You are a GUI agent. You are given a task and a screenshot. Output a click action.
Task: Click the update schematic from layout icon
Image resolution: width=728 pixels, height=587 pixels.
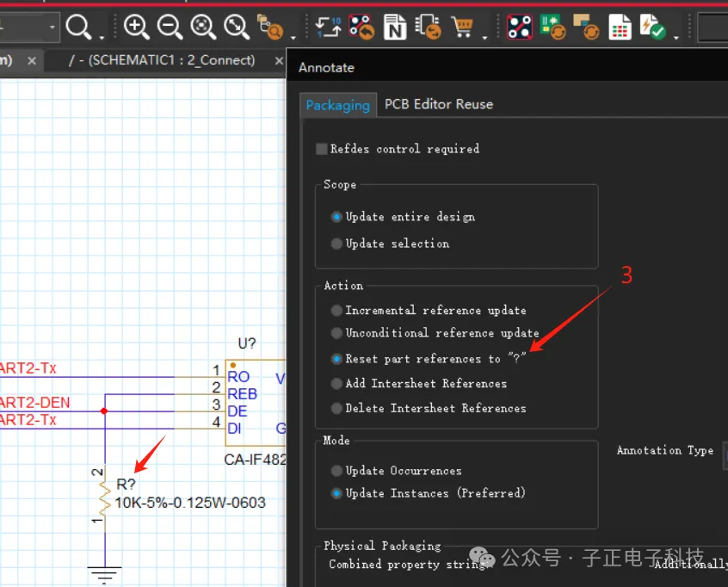(586, 27)
